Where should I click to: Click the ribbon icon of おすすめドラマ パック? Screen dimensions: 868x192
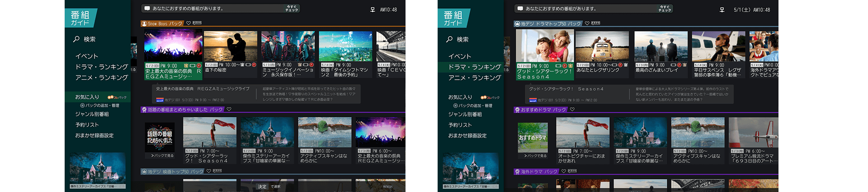(x=517, y=110)
